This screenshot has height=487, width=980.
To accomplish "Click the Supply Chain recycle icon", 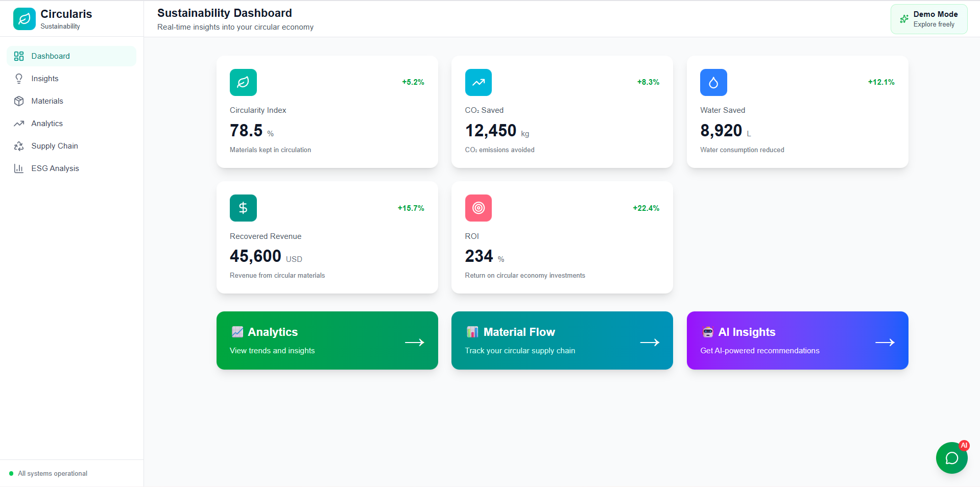I will (19, 146).
